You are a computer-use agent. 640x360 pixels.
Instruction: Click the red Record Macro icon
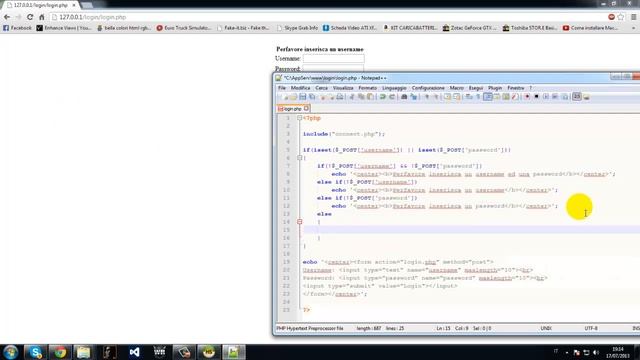(527, 97)
